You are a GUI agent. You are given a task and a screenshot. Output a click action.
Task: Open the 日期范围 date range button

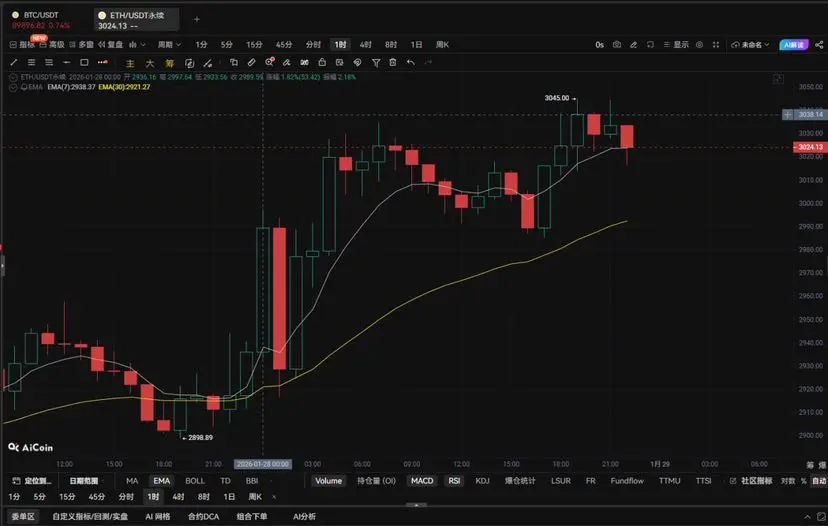click(84, 481)
